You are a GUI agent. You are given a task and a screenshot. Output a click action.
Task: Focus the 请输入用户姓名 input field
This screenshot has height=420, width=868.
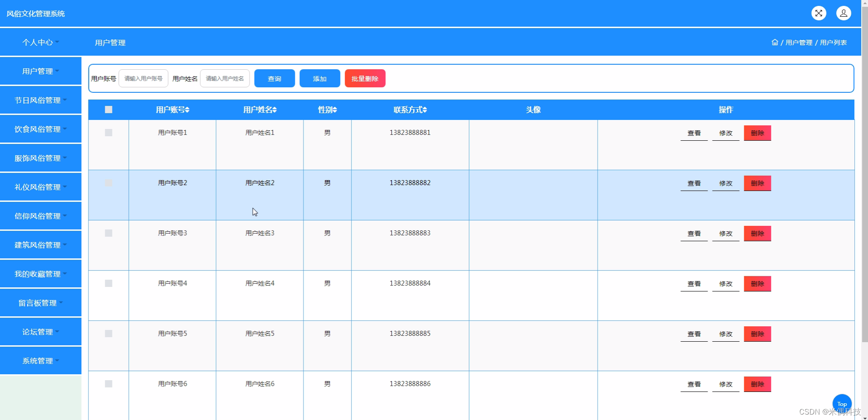(x=225, y=78)
